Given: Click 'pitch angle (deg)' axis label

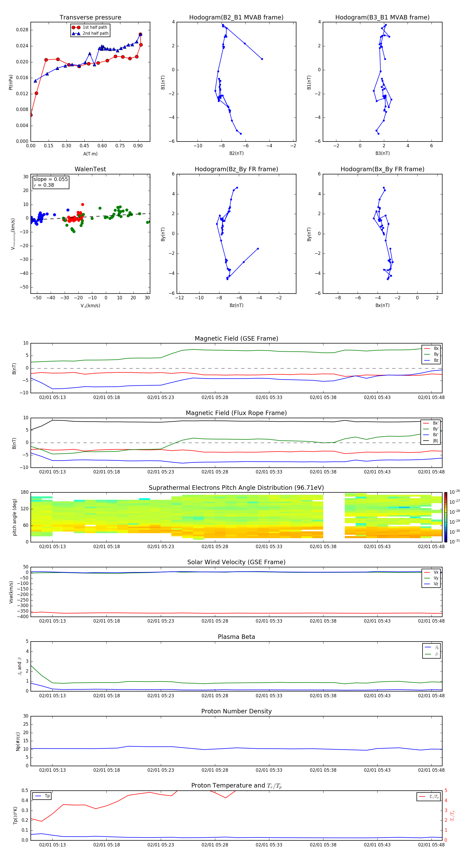Looking at the screenshot, I should 14,517.
